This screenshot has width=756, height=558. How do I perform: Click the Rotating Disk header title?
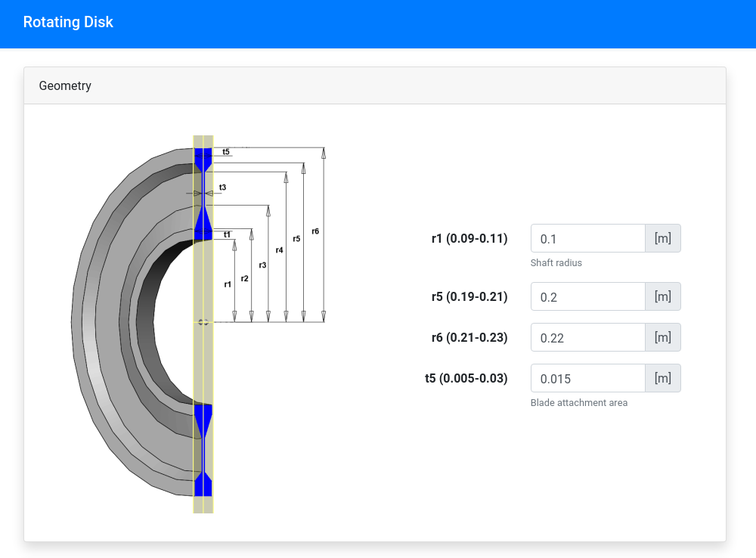pos(68,22)
